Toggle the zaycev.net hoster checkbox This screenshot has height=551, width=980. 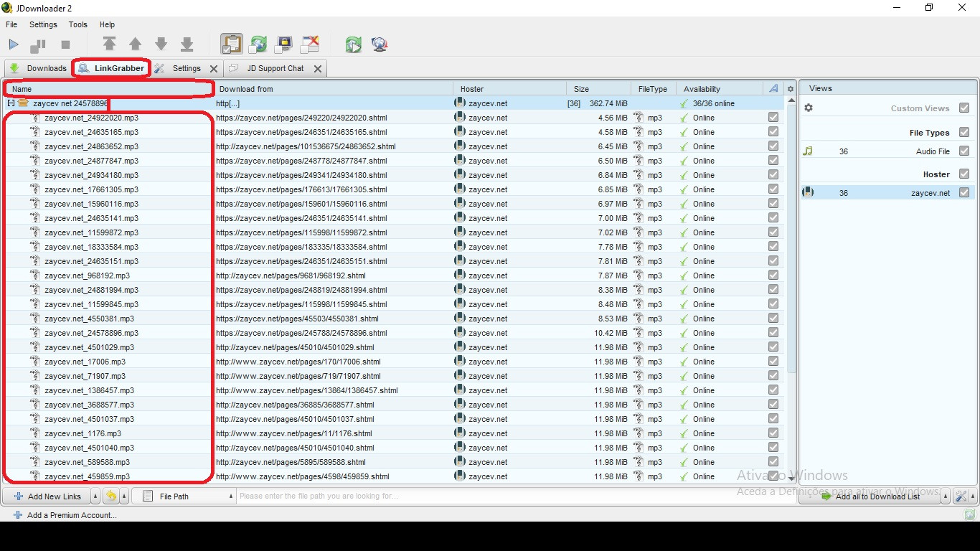pyautogui.click(x=964, y=192)
